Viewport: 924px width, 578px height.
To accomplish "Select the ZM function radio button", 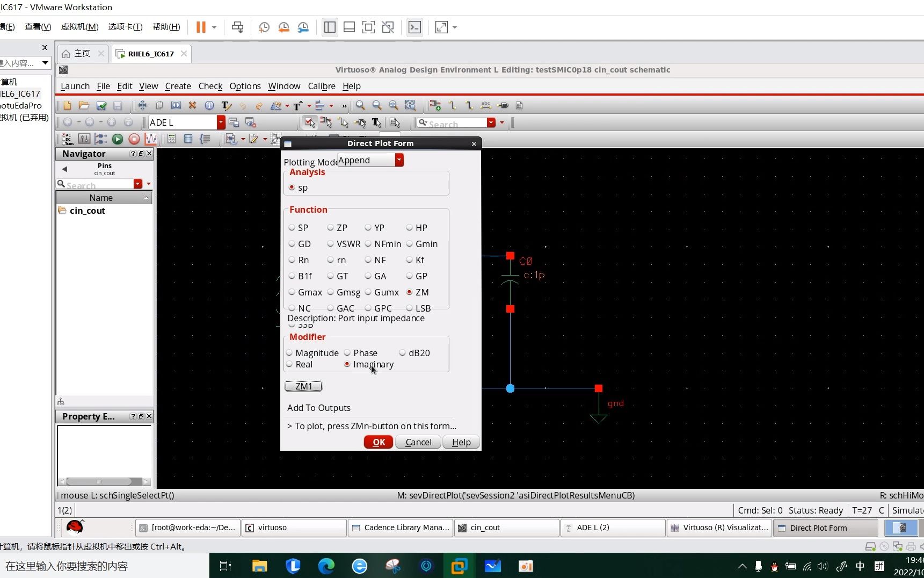I will [410, 292].
